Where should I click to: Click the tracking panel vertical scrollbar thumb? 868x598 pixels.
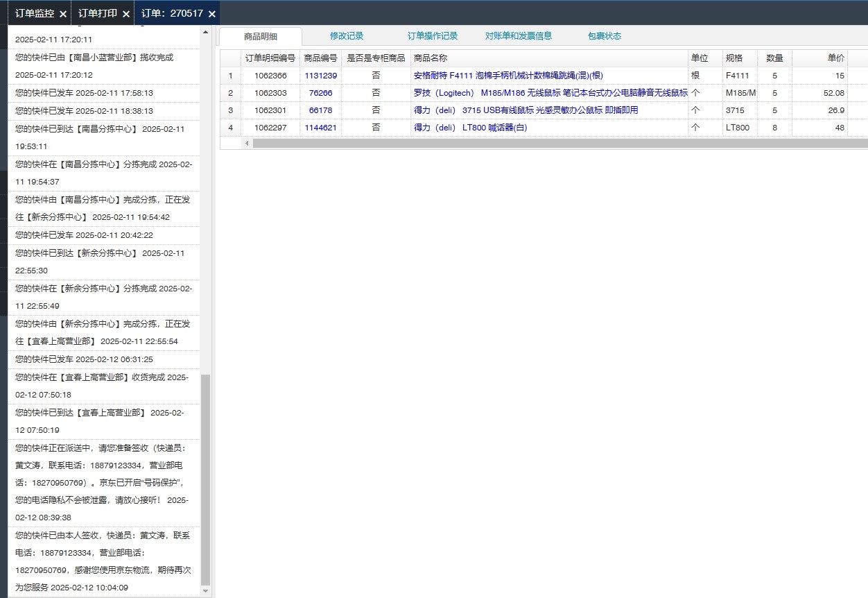tap(205, 479)
